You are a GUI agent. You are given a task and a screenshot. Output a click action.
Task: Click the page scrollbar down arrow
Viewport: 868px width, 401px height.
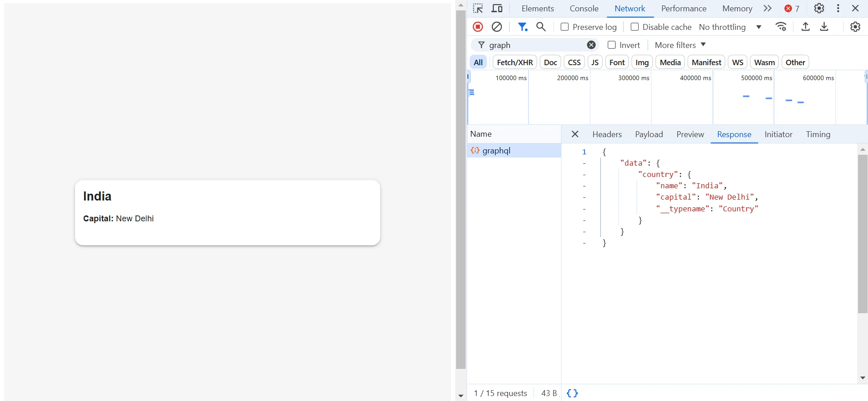[x=461, y=396]
